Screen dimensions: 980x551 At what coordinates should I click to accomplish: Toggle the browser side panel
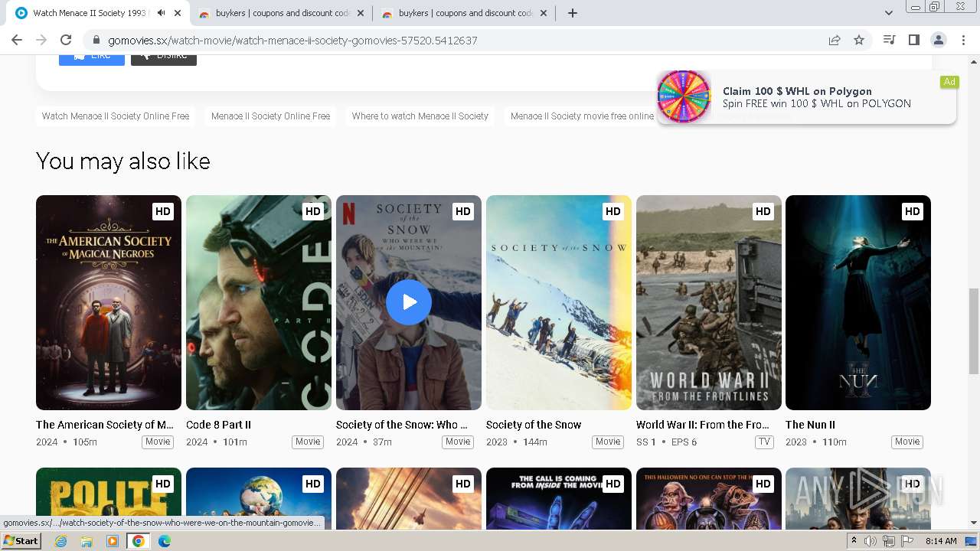(x=913, y=41)
